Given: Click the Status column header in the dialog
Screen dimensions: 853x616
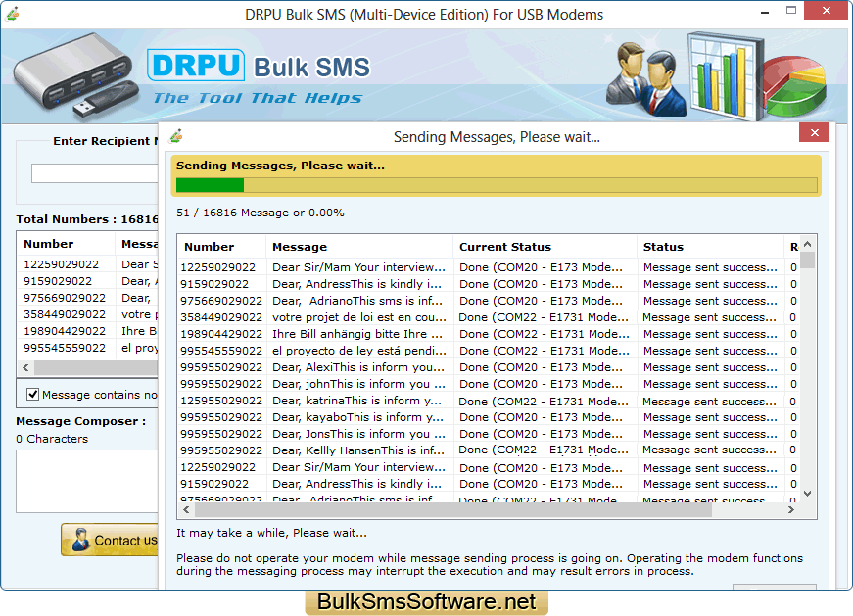Looking at the screenshot, I should [x=710, y=247].
